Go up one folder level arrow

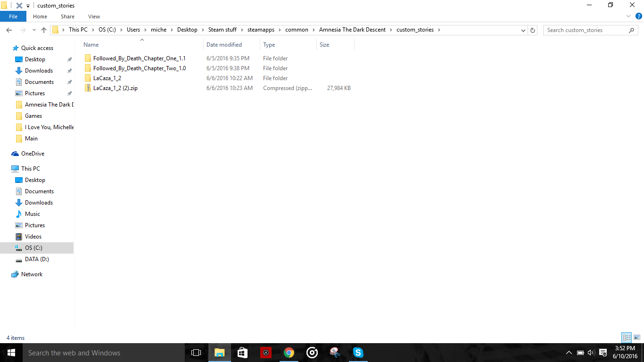(x=44, y=30)
